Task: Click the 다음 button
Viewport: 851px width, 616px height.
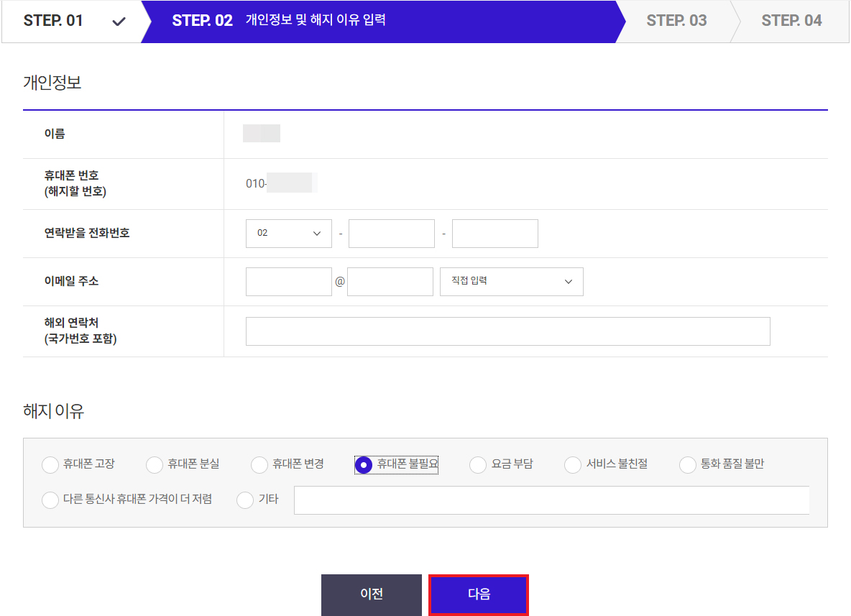Action: (x=479, y=594)
